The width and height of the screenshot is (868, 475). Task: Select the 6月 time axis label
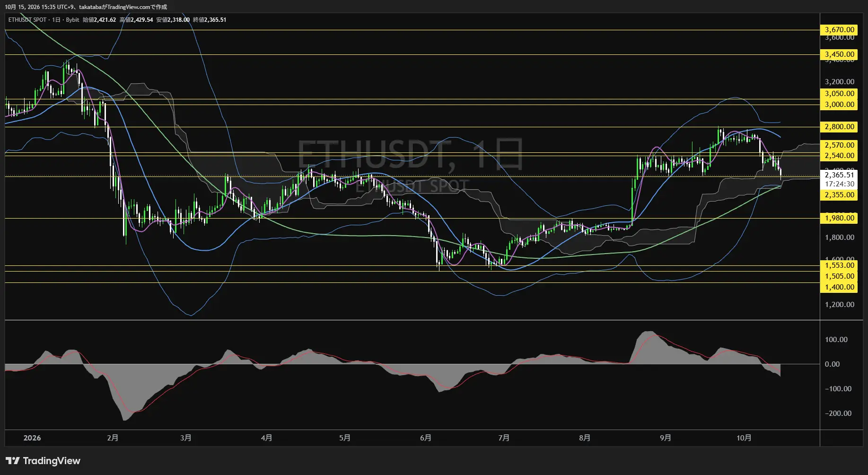(x=426, y=438)
